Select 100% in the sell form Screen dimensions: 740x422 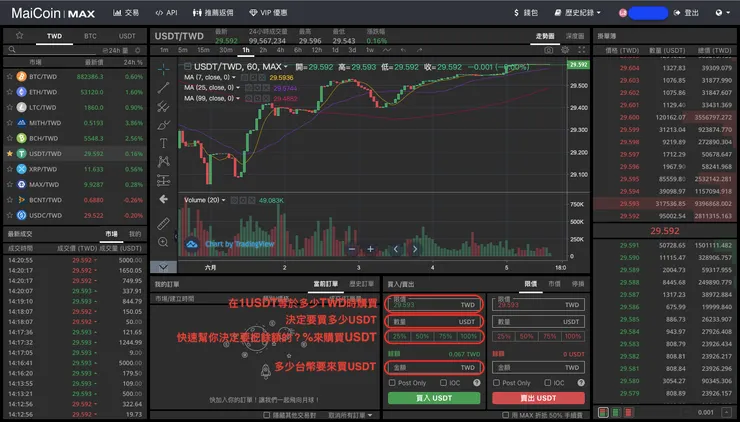573,337
